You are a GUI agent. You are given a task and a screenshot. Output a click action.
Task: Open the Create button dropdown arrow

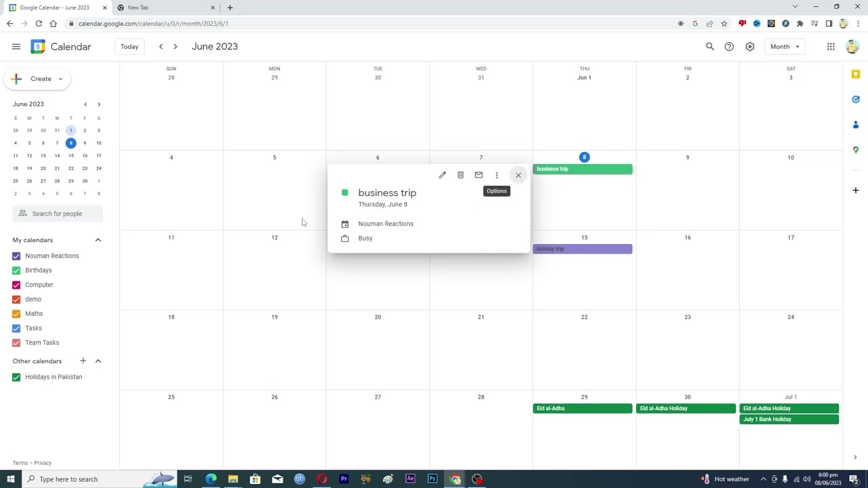[60, 79]
